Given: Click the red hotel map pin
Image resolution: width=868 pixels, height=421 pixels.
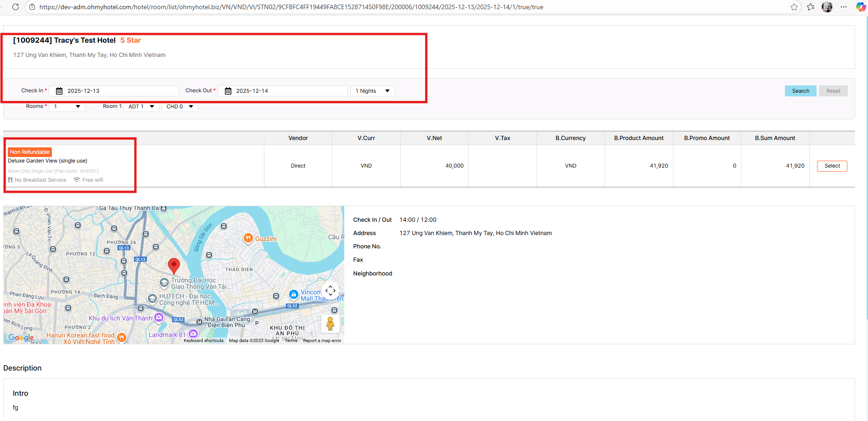Looking at the screenshot, I should (174, 265).
